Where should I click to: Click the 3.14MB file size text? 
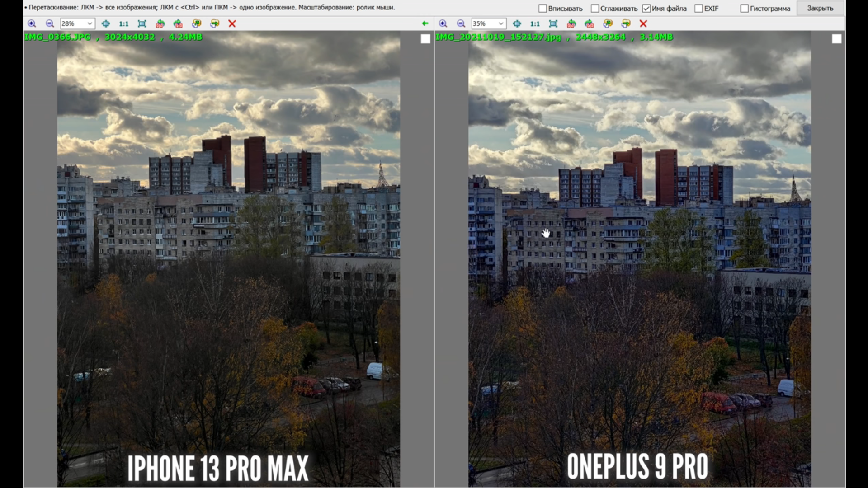tap(656, 37)
